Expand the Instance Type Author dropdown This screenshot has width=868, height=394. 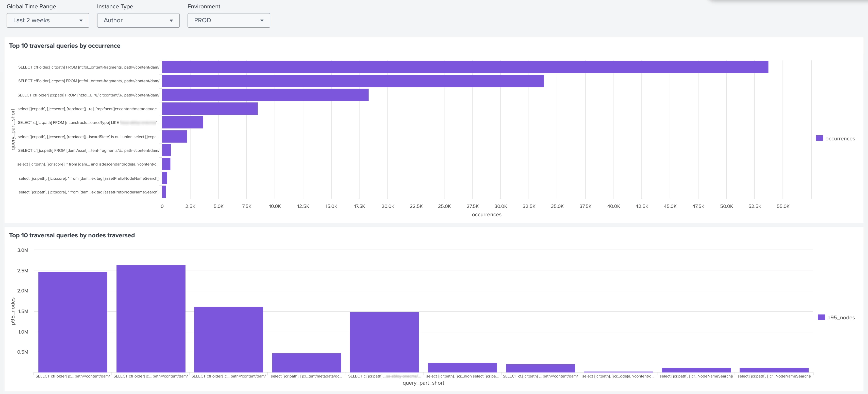click(x=138, y=20)
